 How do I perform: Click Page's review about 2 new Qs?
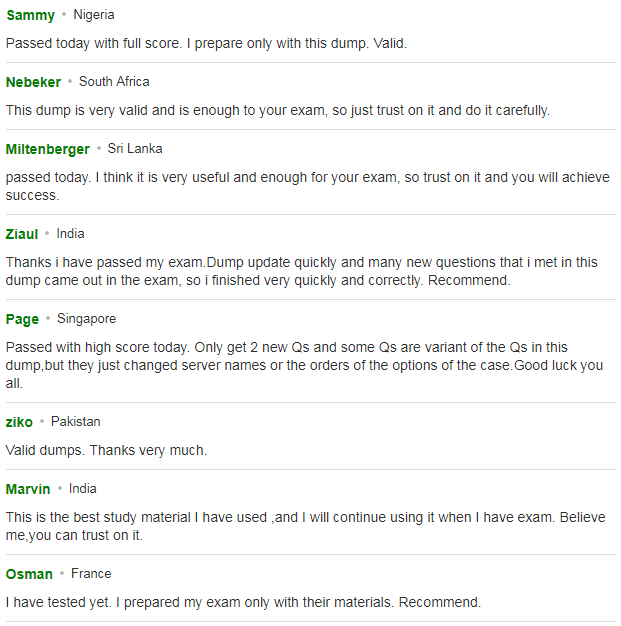click(304, 365)
